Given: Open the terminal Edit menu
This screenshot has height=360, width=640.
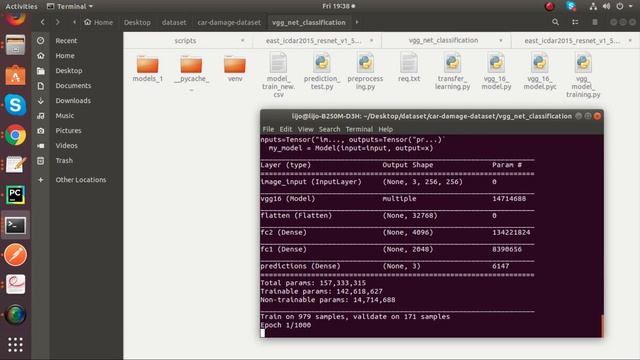Looking at the screenshot, I should (x=286, y=129).
